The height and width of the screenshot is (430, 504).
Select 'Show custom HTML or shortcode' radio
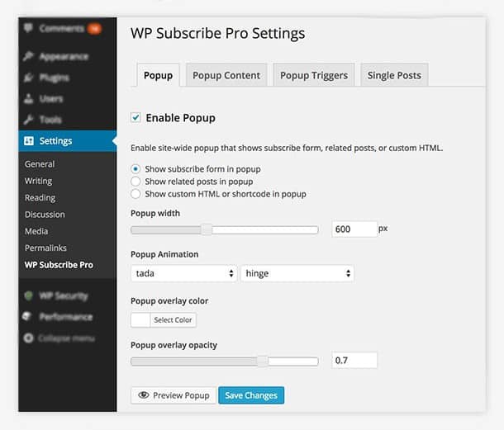pyautogui.click(x=136, y=194)
